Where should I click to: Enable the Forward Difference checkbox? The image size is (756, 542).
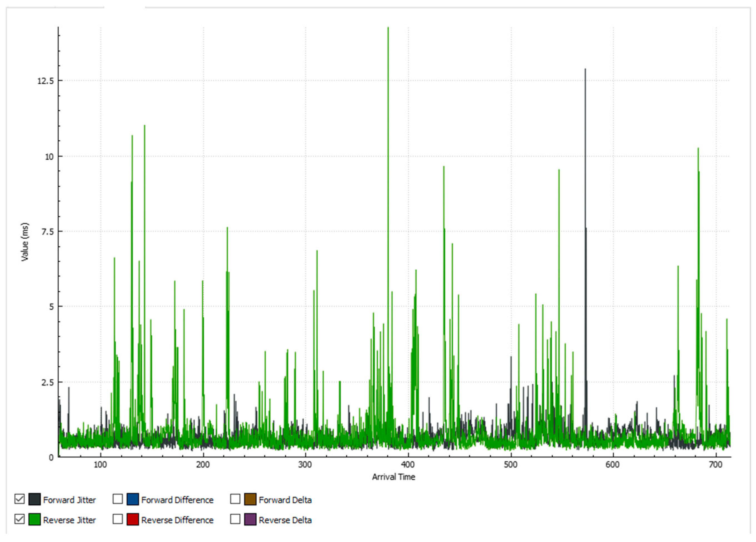coord(117,499)
